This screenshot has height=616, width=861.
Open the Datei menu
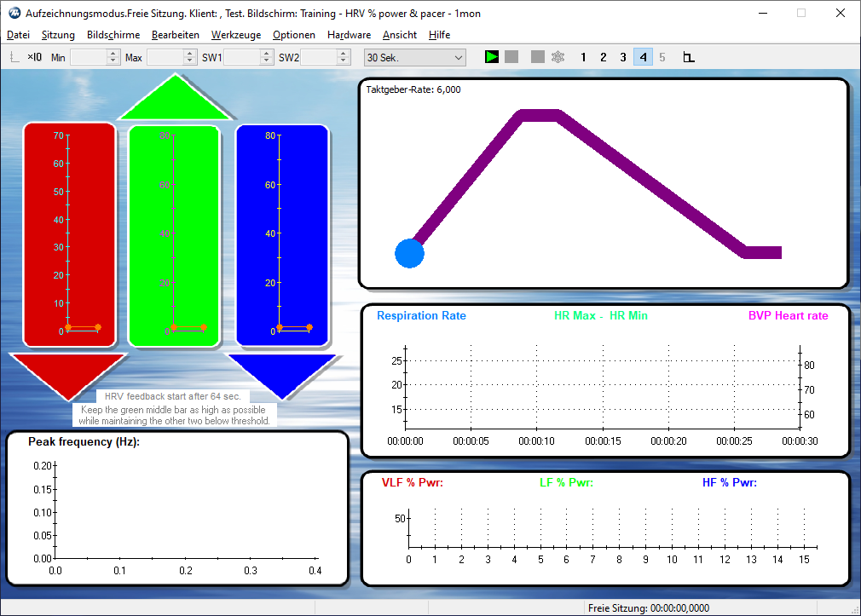(x=18, y=35)
